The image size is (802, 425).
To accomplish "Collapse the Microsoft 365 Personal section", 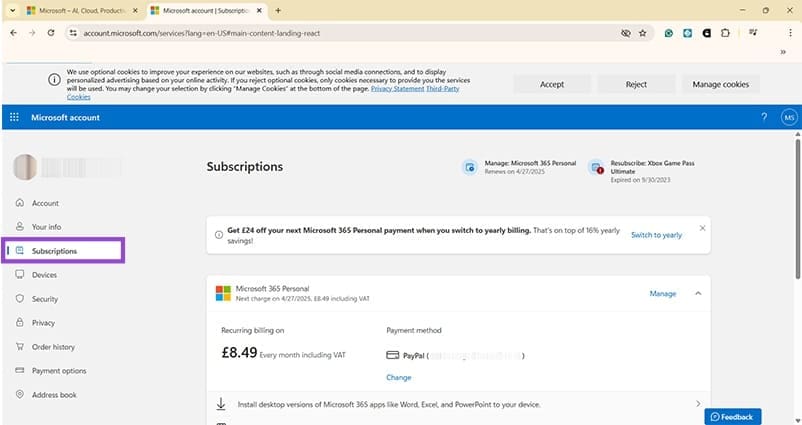I will 697,294.
